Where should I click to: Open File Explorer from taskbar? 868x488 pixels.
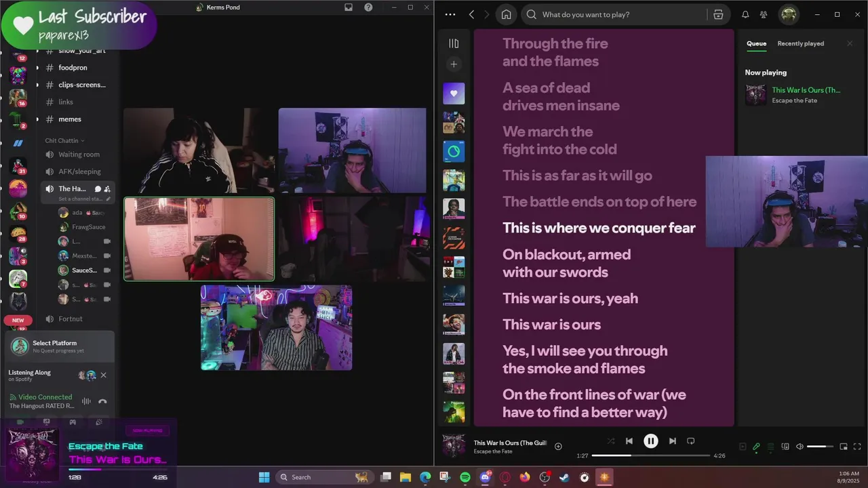point(406,477)
